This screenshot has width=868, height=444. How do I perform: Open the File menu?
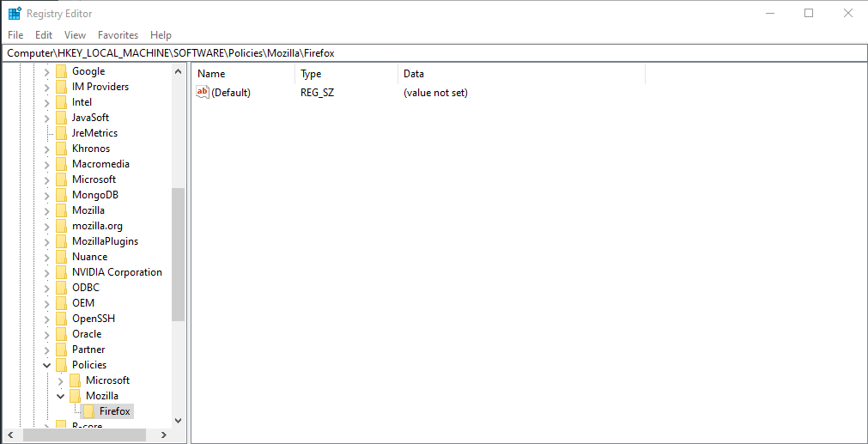tap(15, 35)
